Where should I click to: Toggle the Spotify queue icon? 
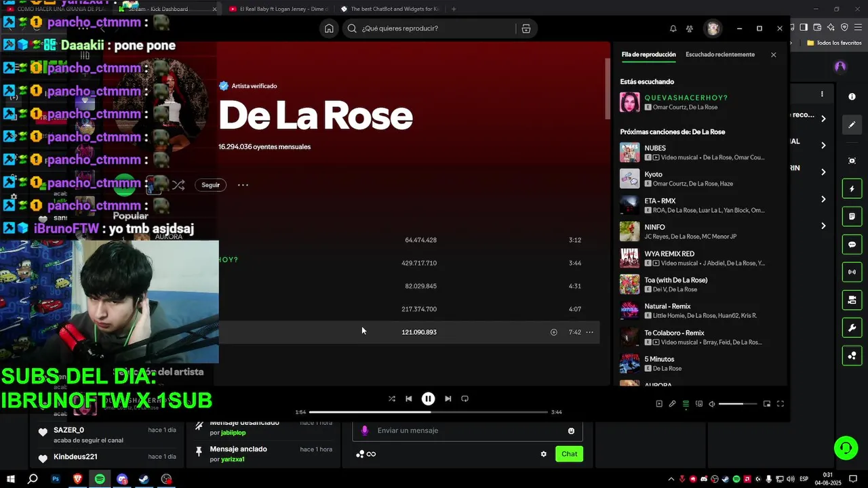click(686, 404)
